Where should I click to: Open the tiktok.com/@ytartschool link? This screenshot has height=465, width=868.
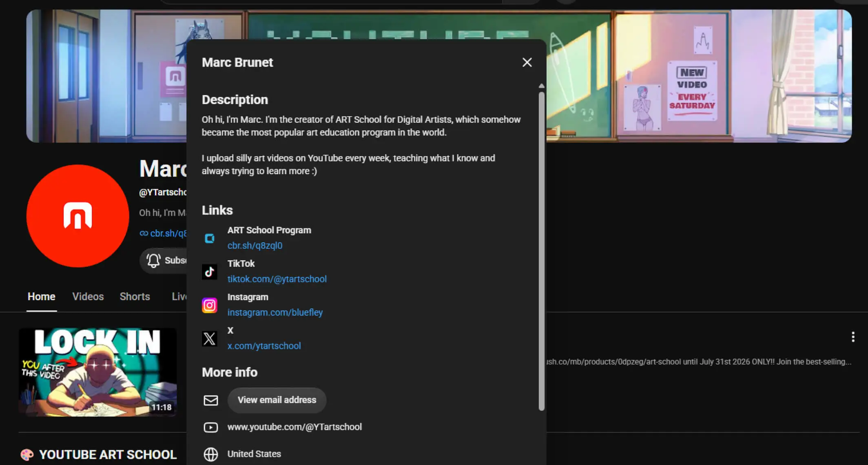pyautogui.click(x=277, y=279)
